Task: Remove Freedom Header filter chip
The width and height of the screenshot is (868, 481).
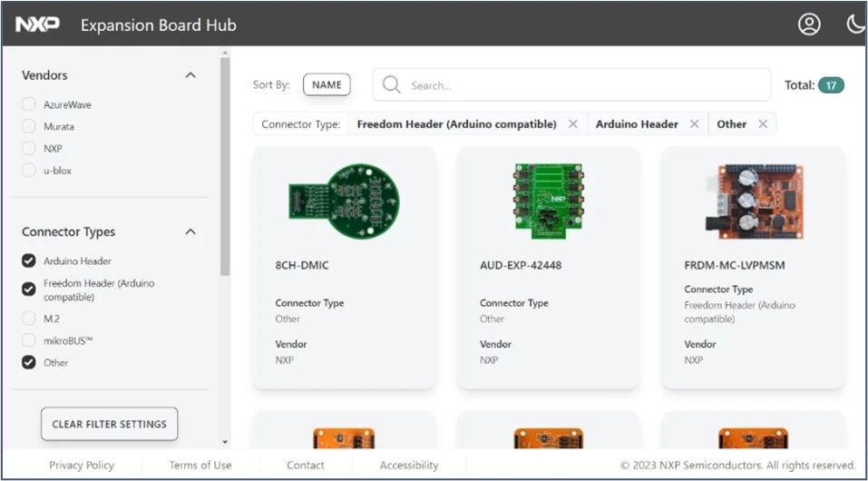Action: 573,124
